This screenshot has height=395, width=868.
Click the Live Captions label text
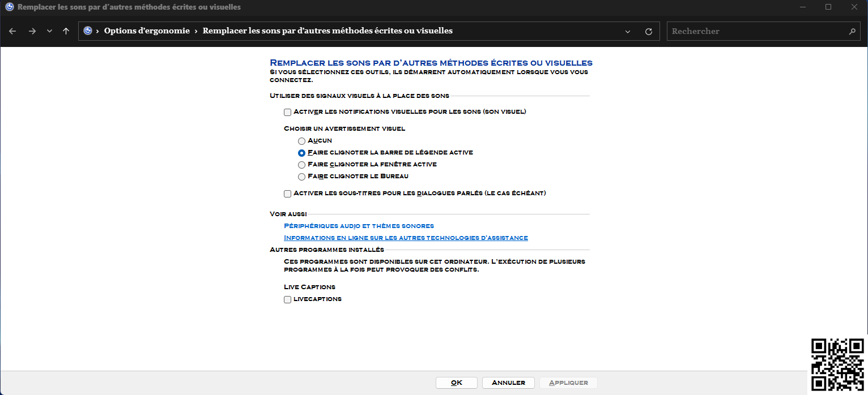click(309, 287)
